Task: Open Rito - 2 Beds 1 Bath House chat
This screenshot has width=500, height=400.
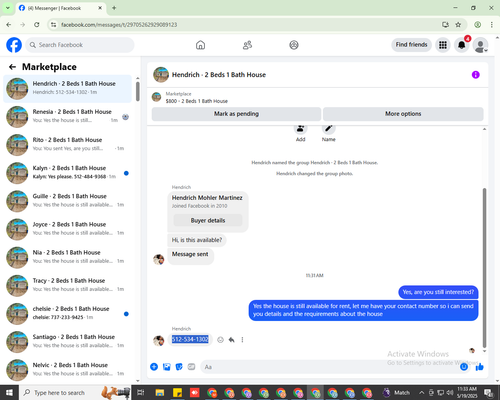Action: pyautogui.click(x=68, y=145)
